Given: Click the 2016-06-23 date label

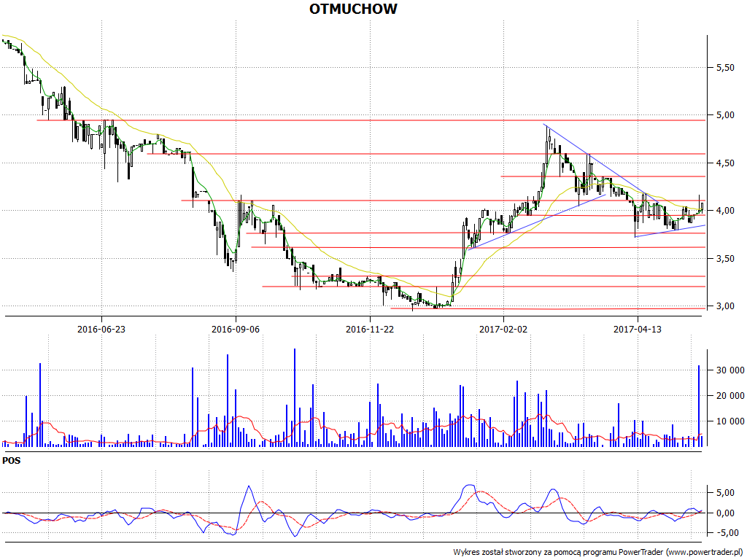Looking at the screenshot, I should click(101, 329).
